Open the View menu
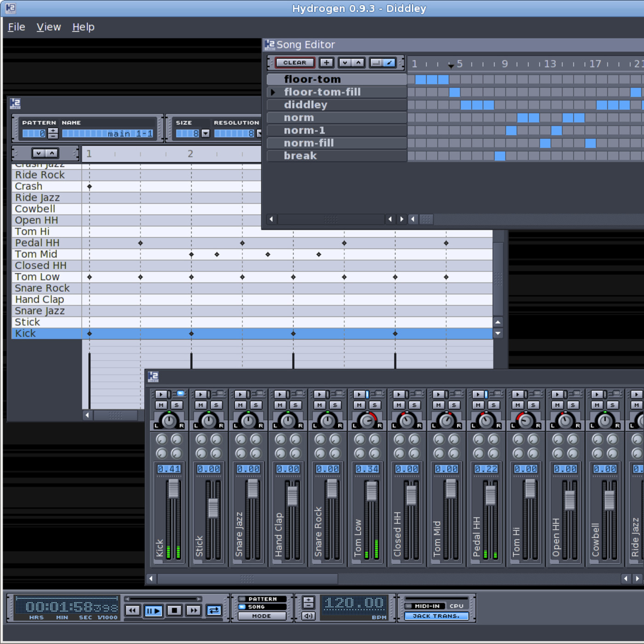The image size is (644, 644). coord(49,27)
